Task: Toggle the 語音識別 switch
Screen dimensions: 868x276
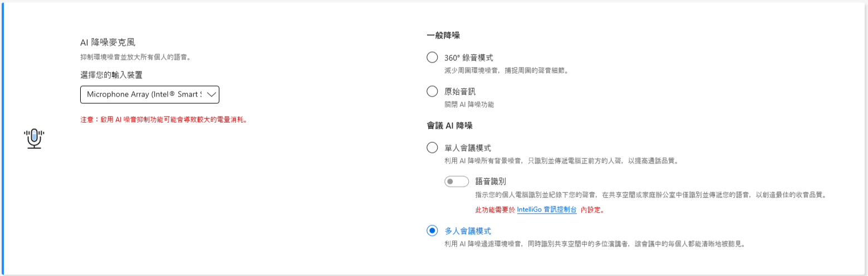Action: click(457, 182)
